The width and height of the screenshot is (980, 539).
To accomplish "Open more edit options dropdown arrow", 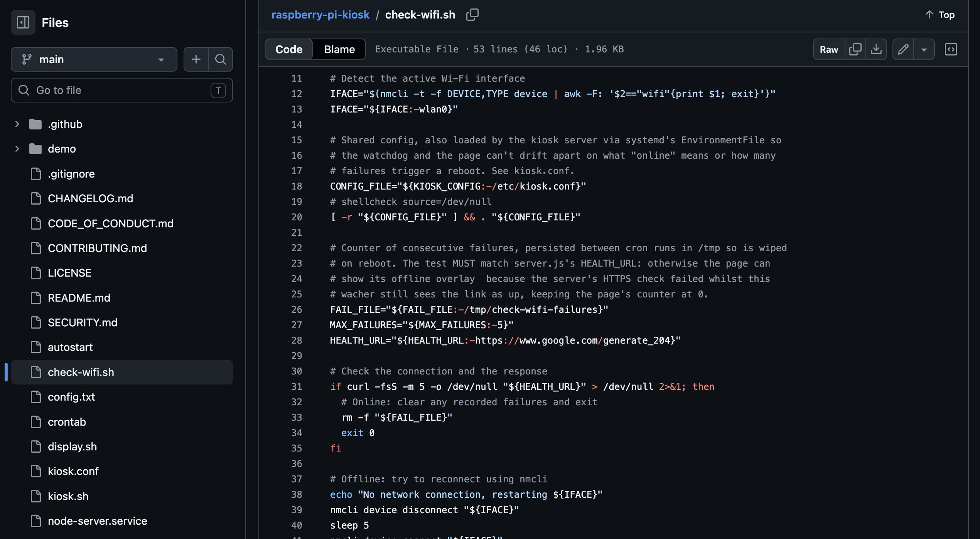I will [924, 50].
